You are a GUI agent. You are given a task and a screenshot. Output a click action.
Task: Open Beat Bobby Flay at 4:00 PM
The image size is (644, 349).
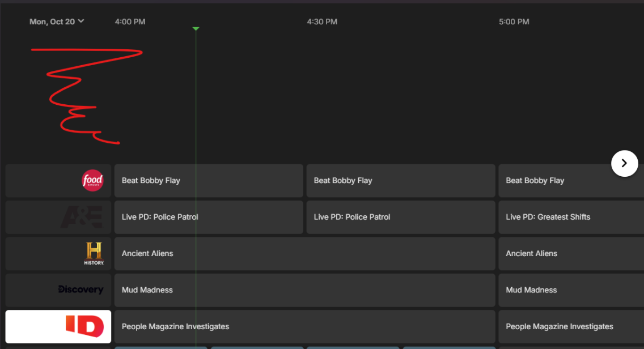[209, 181]
